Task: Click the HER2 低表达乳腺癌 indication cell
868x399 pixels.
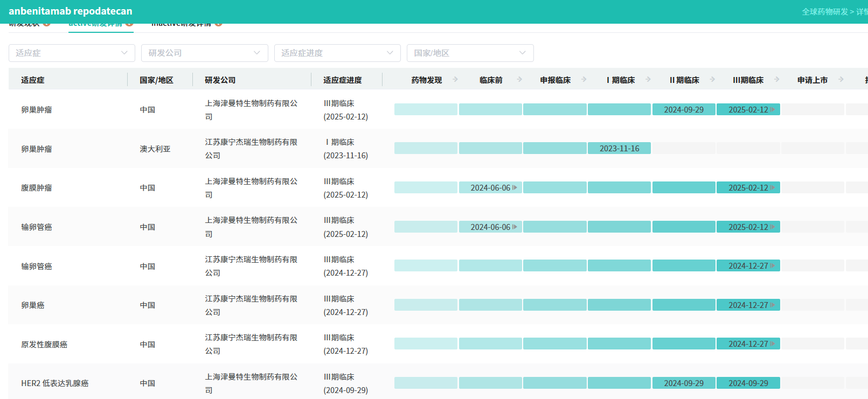Action: [55, 383]
